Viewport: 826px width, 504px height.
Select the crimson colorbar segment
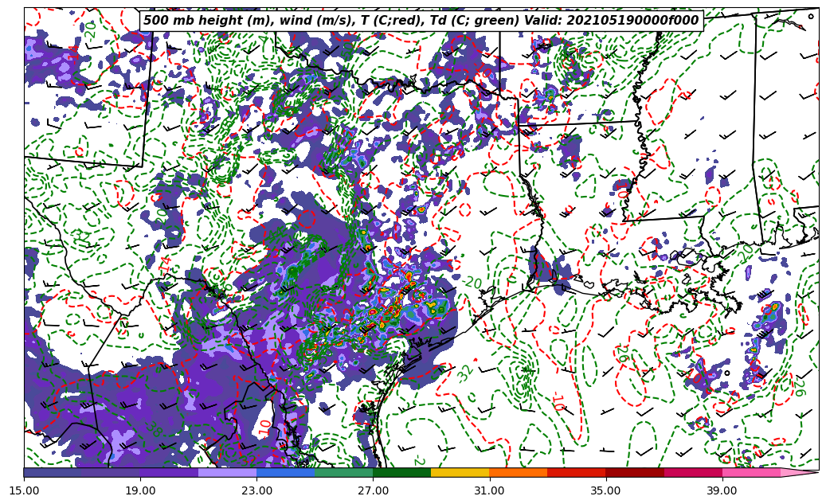(693, 472)
